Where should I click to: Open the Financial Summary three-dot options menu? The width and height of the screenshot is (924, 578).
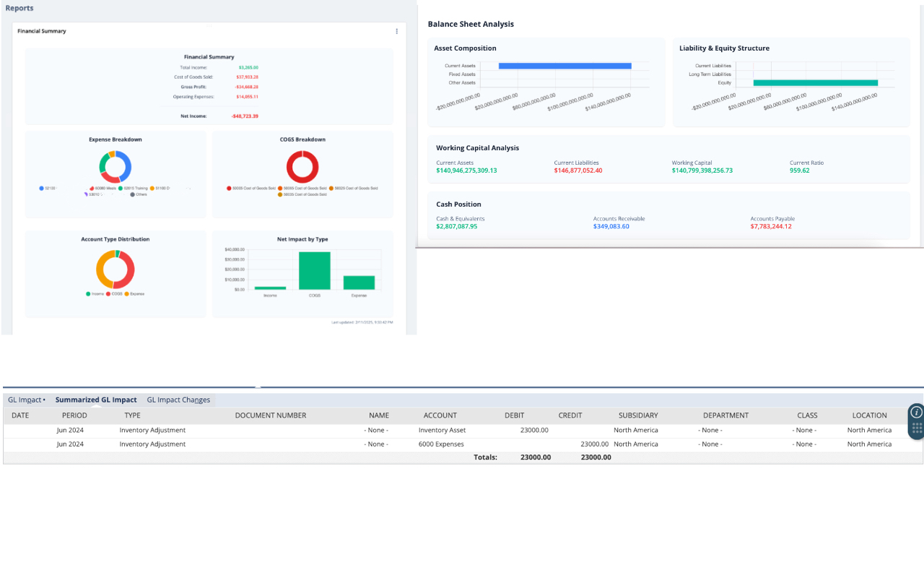pyautogui.click(x=396, y=31)
